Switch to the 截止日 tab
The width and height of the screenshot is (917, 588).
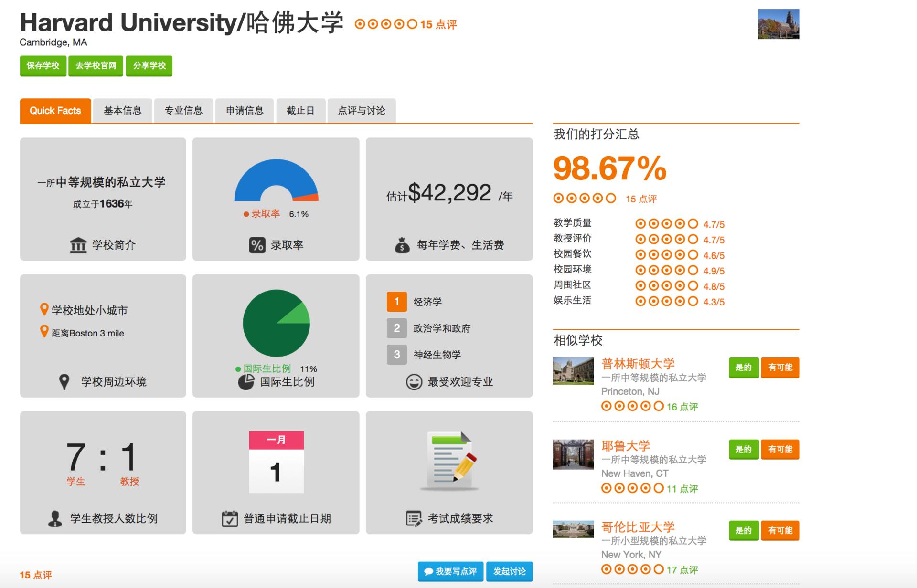(300, 111)
